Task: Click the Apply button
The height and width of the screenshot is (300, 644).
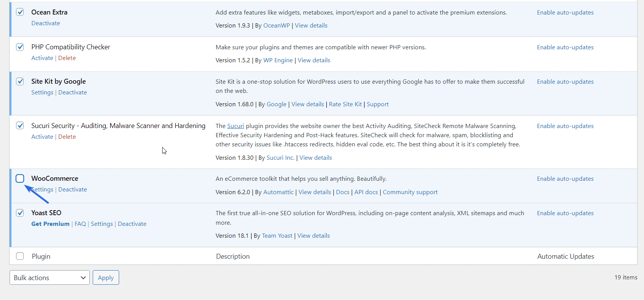Action: (106, 277)
